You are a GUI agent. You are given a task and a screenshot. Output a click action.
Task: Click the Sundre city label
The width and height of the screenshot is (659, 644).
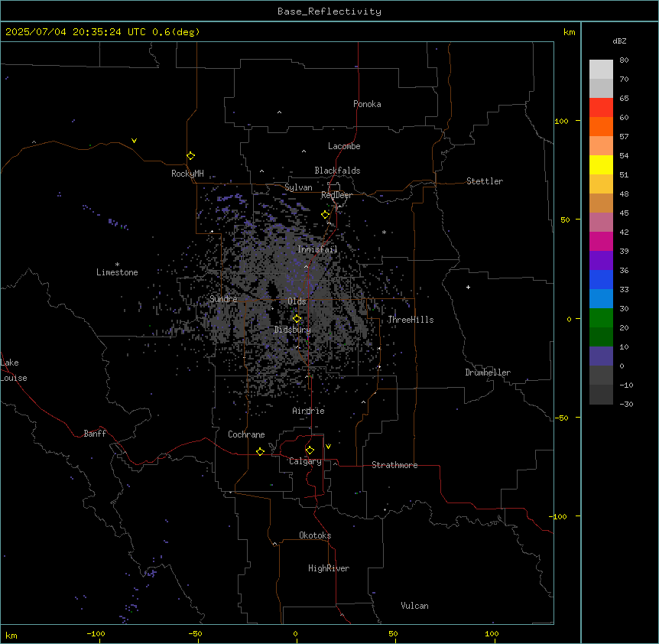223,299
